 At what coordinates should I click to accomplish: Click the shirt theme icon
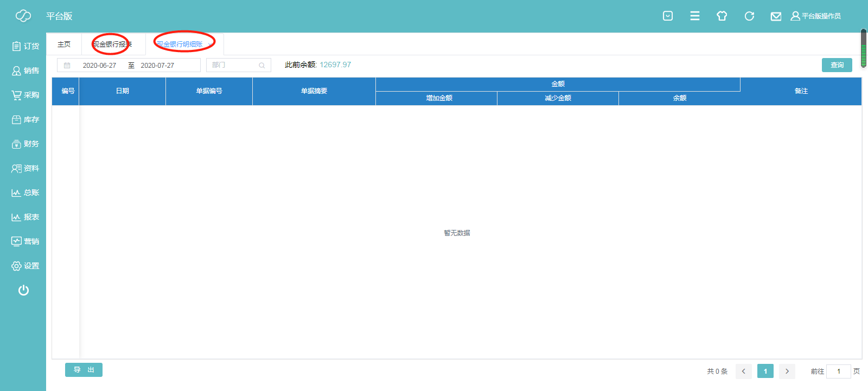[x=722, y=16]
